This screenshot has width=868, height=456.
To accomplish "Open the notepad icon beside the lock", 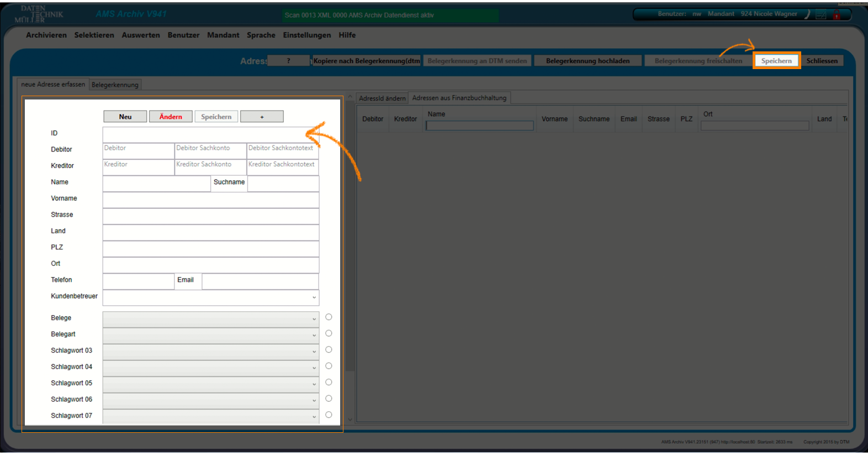I will click(821, 15).
